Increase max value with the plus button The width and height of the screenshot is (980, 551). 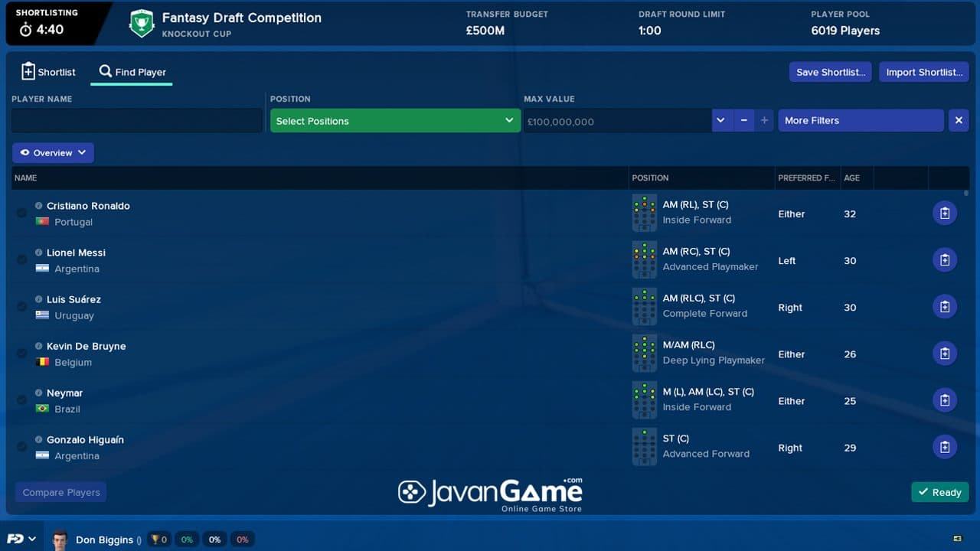[764, 121]
